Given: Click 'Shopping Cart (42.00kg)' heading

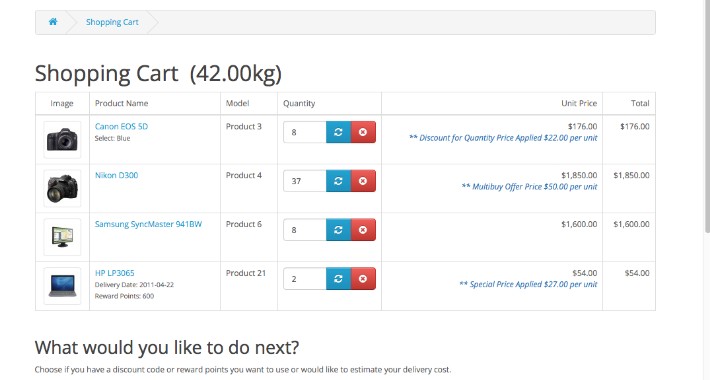Looking at the screenshot, I should pyautogui.click(x=158, y=74).
